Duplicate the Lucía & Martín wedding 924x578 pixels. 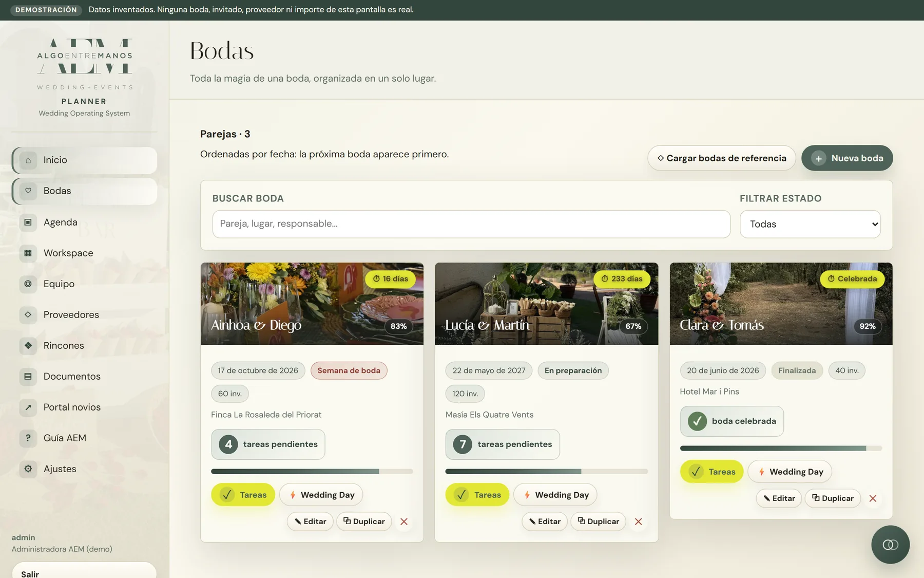click(x=598, y=521)
